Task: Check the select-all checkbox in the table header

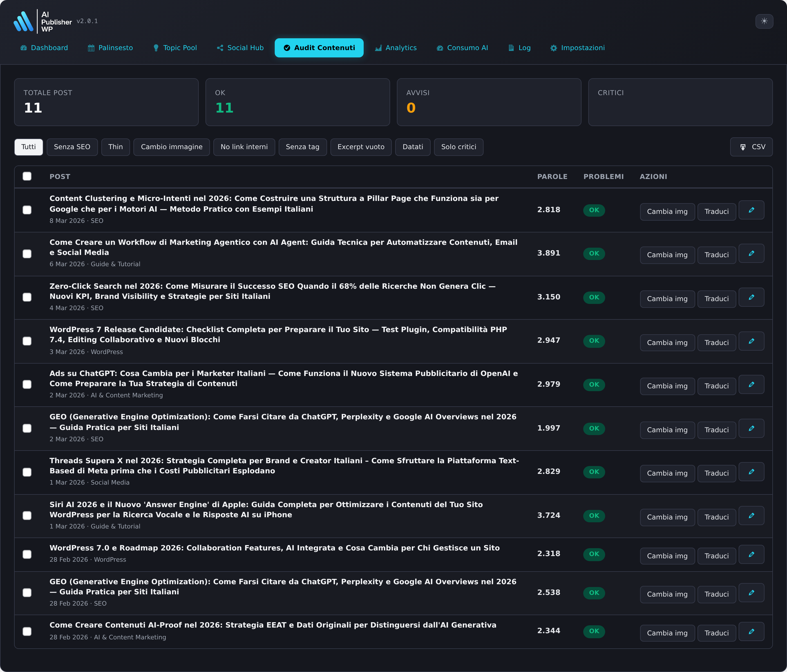Action: tap(27, 176)
